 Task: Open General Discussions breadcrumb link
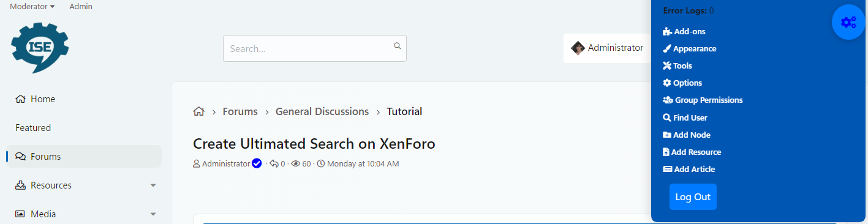point(322,111)
